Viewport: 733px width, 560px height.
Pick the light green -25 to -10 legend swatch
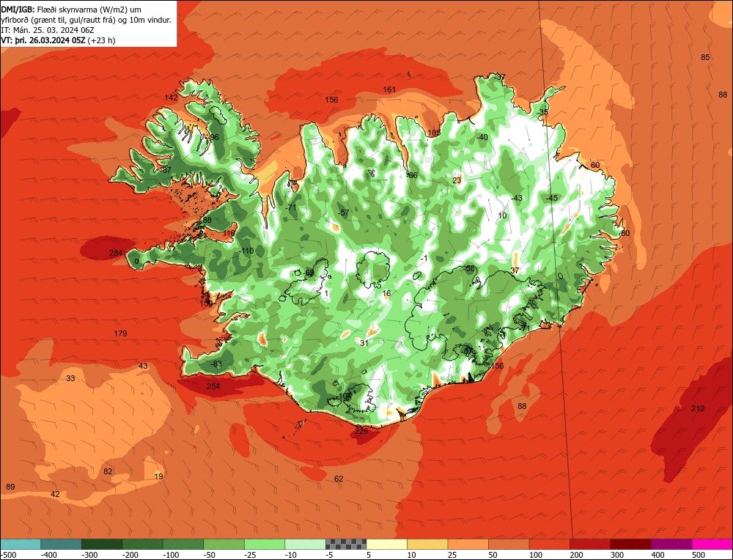pos(265,544)
